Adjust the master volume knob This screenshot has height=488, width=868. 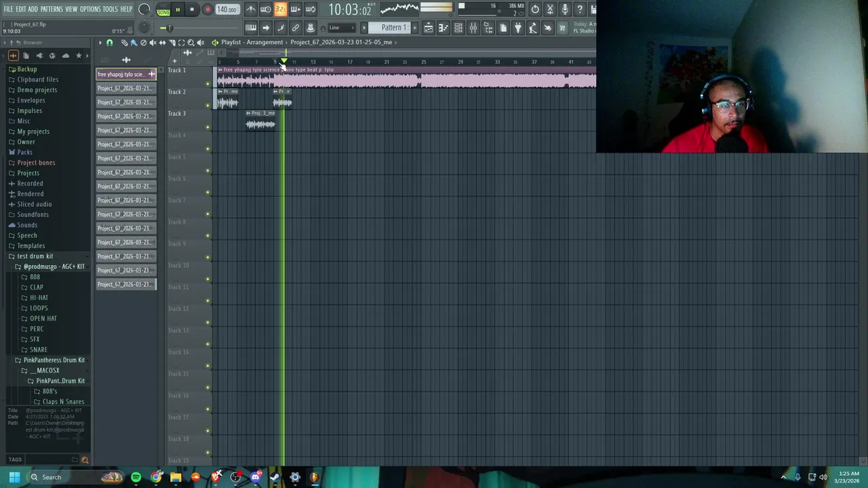point(144,9)
